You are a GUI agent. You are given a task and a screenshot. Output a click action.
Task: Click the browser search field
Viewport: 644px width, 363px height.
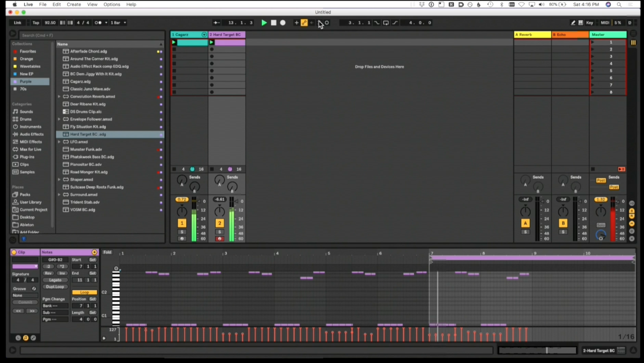coord(92,35)
